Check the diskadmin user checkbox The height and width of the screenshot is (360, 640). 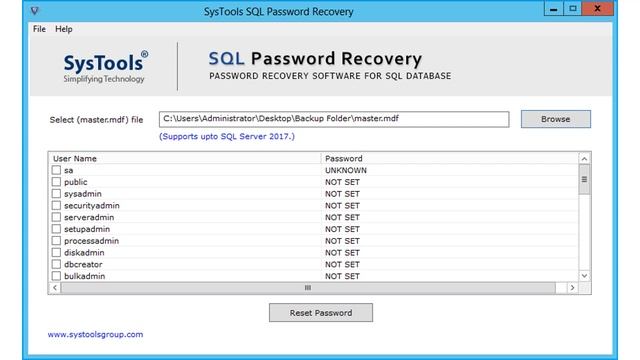pyautogui.click(x=56, y=253)
